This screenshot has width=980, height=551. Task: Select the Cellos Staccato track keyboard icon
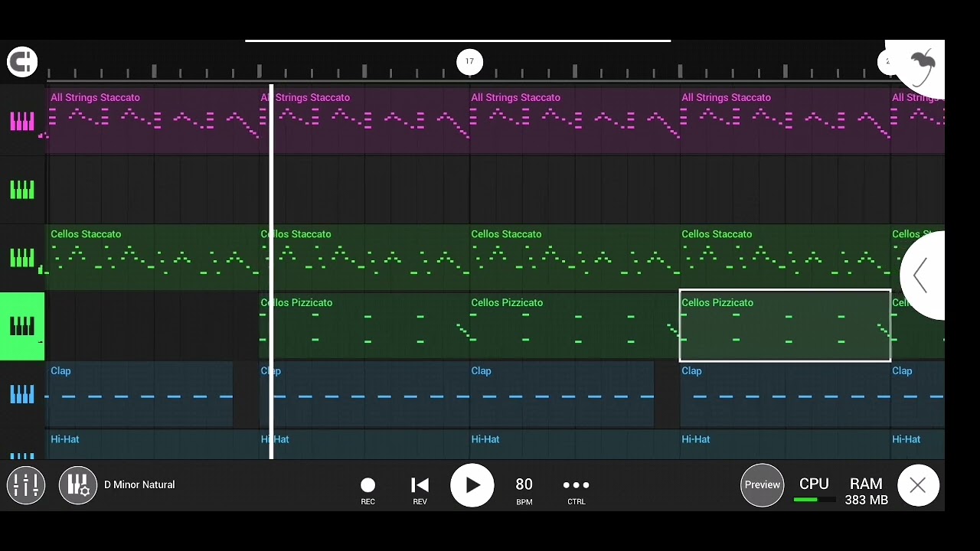pos(22,258)
